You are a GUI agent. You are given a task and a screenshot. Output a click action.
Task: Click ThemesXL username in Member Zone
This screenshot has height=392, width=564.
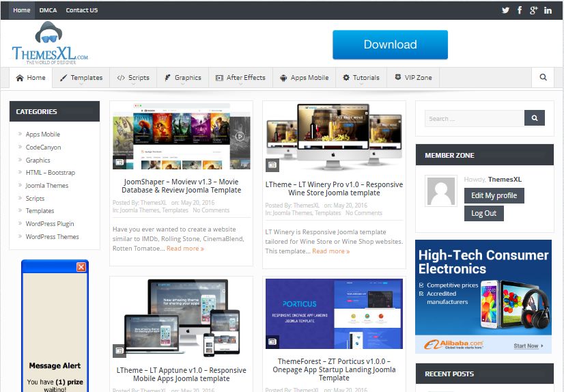(x=505, y=179)
